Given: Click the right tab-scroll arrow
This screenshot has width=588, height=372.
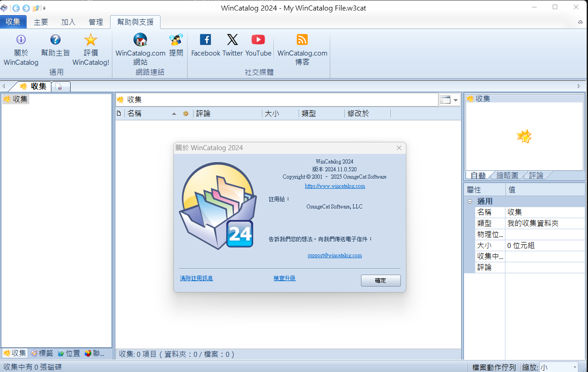Looking at the screenshot, I should [x=579, y=86].
